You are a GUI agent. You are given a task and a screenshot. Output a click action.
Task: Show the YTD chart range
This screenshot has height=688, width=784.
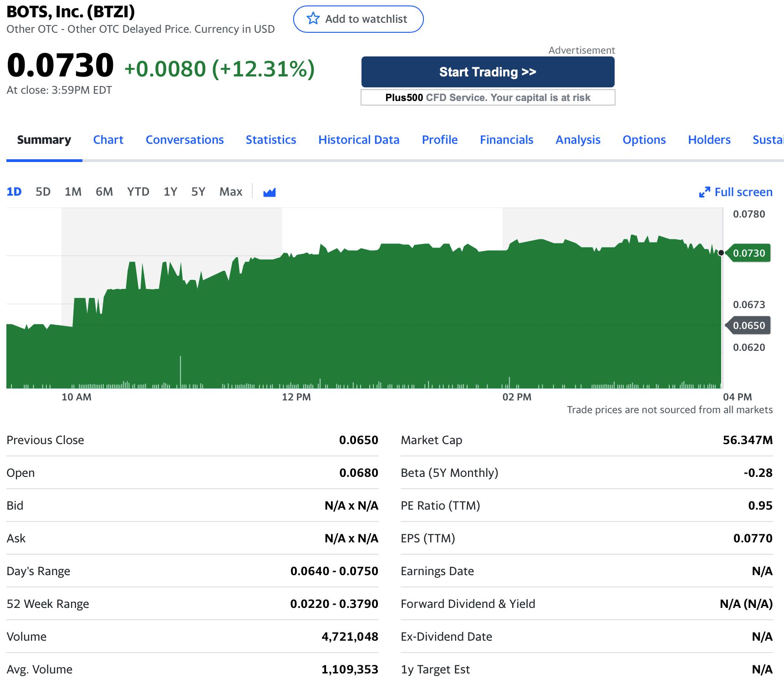(138, 192)
